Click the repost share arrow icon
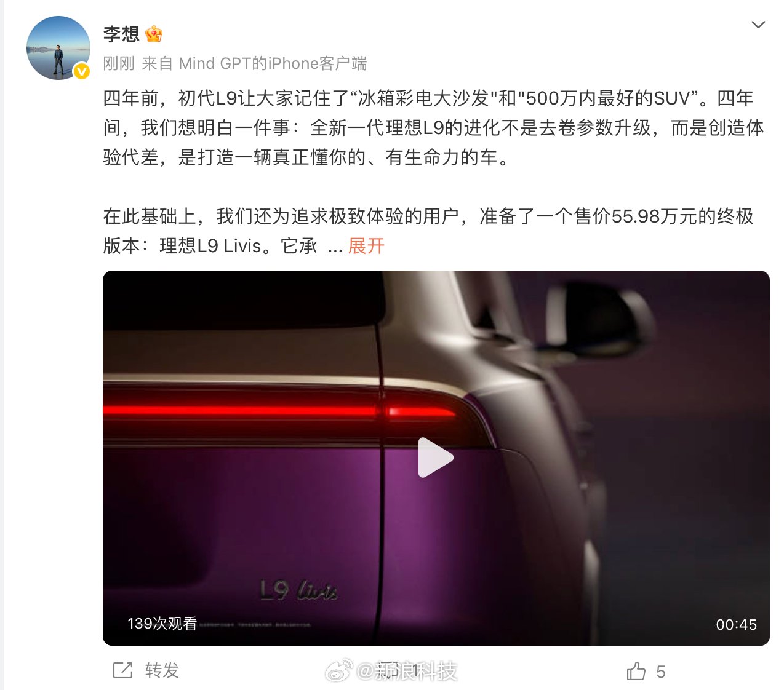The image size is (784, 690). [123, 670]
